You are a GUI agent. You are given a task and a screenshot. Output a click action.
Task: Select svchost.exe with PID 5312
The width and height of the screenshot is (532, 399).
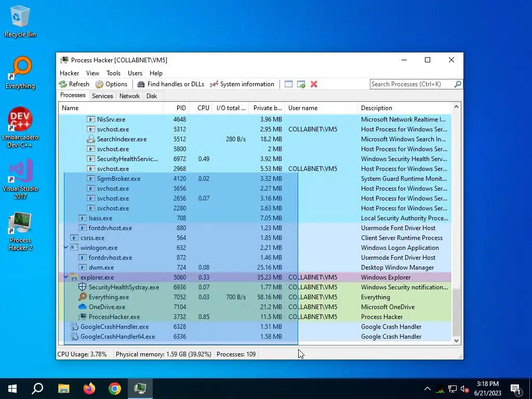pos(255,129)
